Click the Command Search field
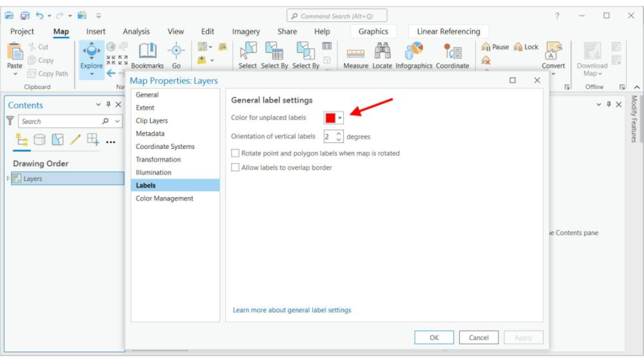 pos(337,15)
